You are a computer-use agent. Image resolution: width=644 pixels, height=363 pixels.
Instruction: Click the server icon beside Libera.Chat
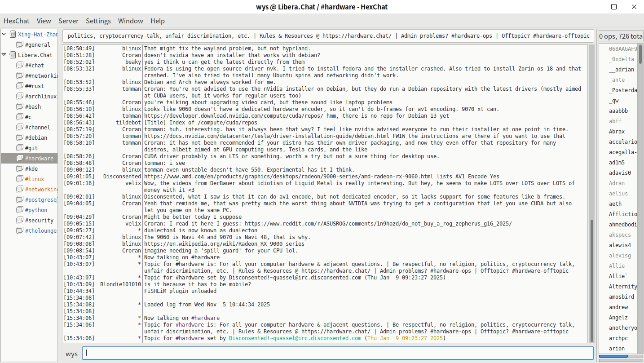pyautogui.click(x=13, y=55)
